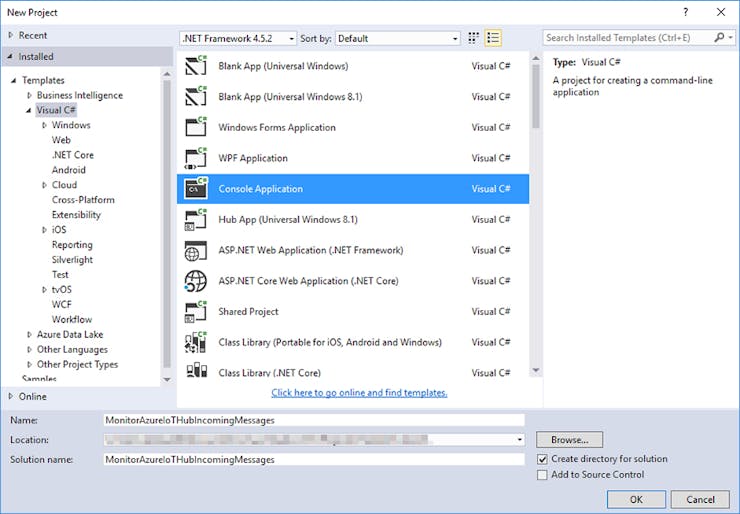
Task: Select the Web category
Action: pyautogui.click(x=61, y=140)
